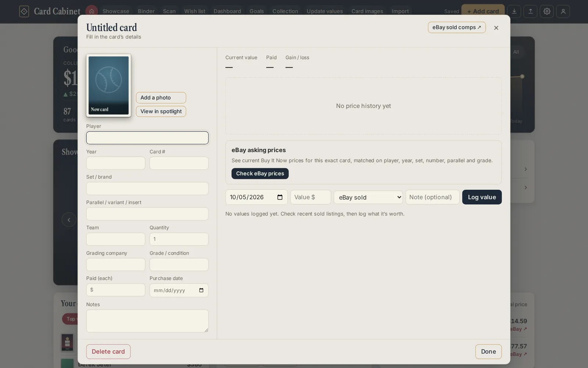Click the Add card button
This screenshot has width=588, height=368.
click(x=483, y=11)
